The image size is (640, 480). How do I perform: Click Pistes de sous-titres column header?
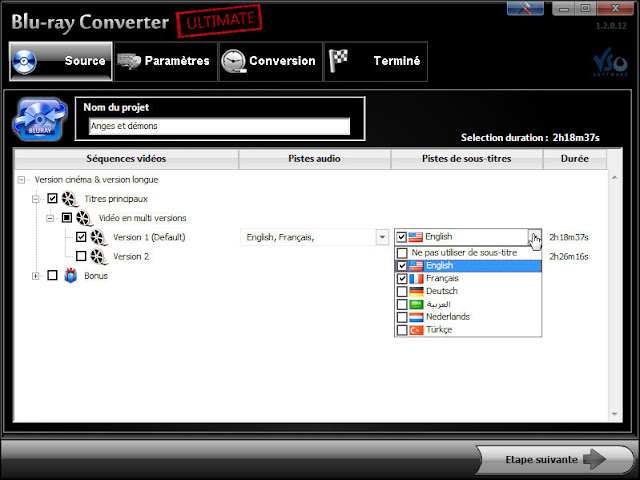[467, 159]
